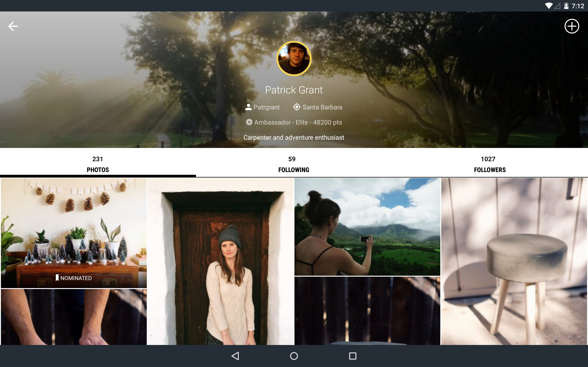Tap the Ambassador - Elite 48200 pts text
Screen dimensions: 588x367
(x=298, y=122)
